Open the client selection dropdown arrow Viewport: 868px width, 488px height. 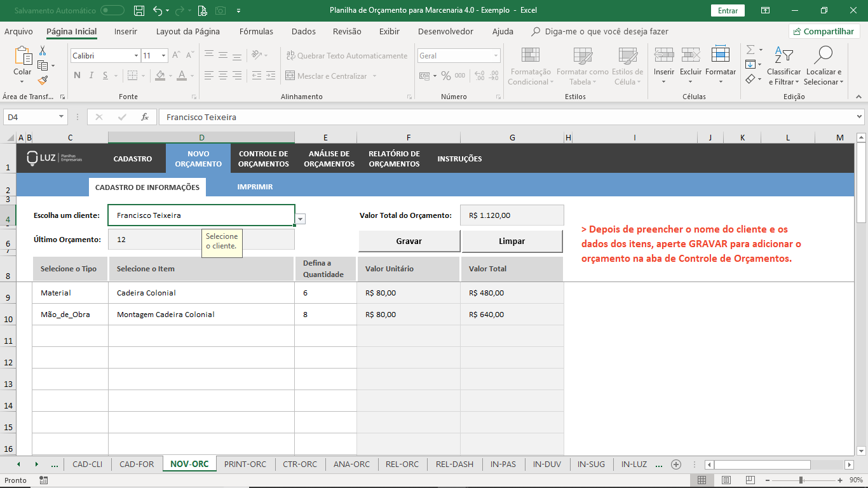[301, 219]
